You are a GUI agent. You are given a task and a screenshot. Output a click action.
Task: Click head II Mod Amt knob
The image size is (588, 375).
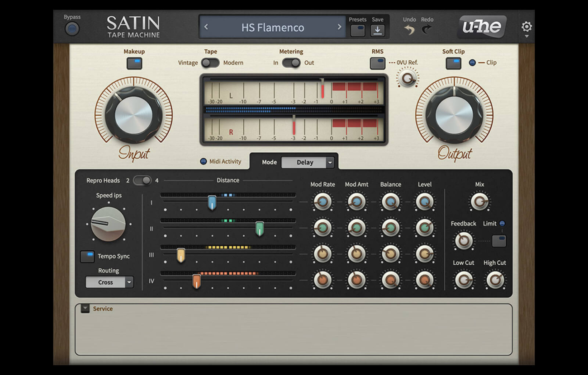pos(356,228)
